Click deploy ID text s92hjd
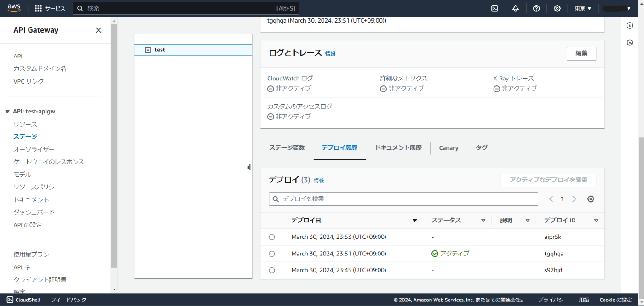 coord(553,270)
